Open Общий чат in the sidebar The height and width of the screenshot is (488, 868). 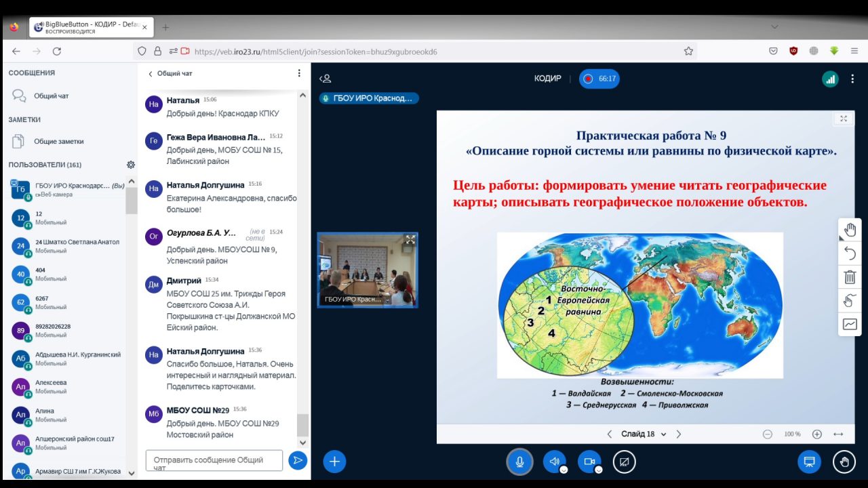51,96
